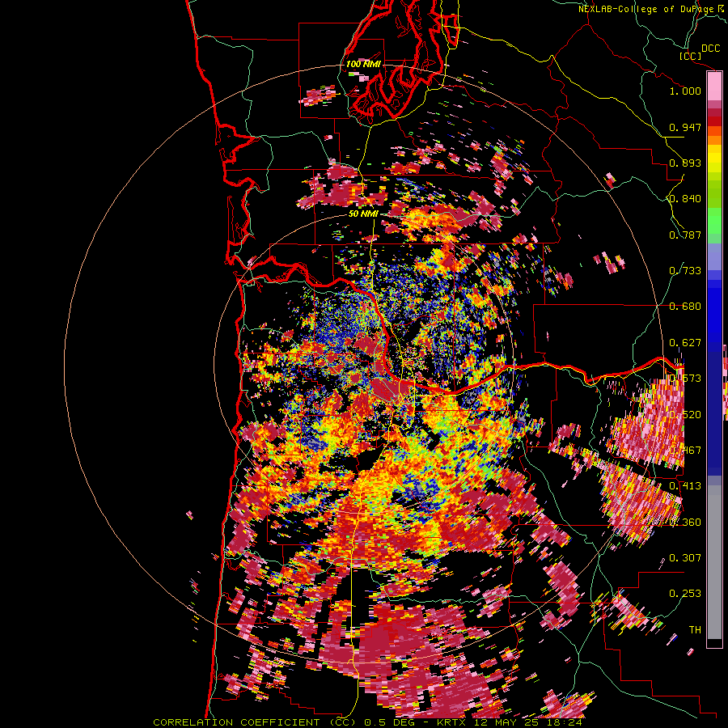Click the 0.413 value on the color scale
Screen dimensions: 728x728
click(x=685, y=486)
